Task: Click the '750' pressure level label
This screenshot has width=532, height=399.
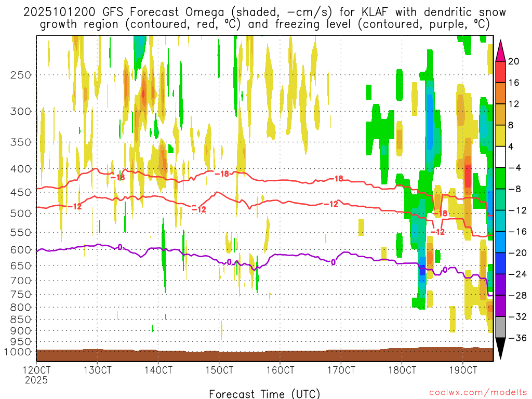Action: pos(21,295)
